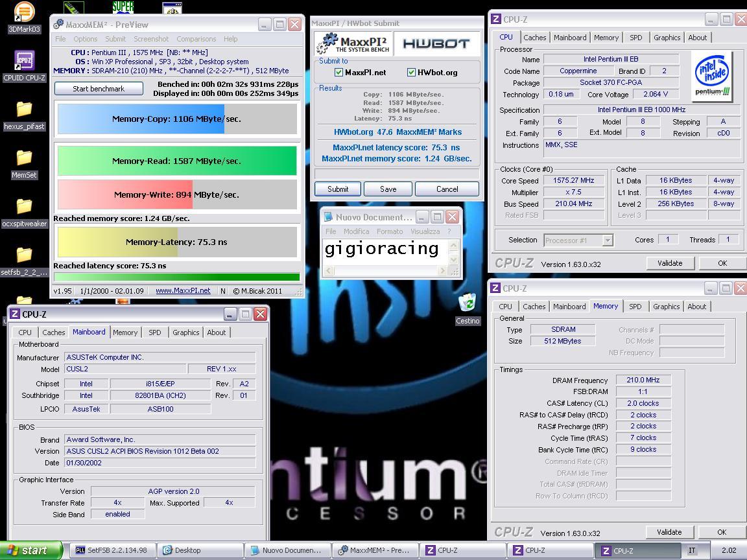Click the notepad icon in Nuovo Documento title
Image resolution: width=747 pixels, height=560 pixels.
point(328,217)
